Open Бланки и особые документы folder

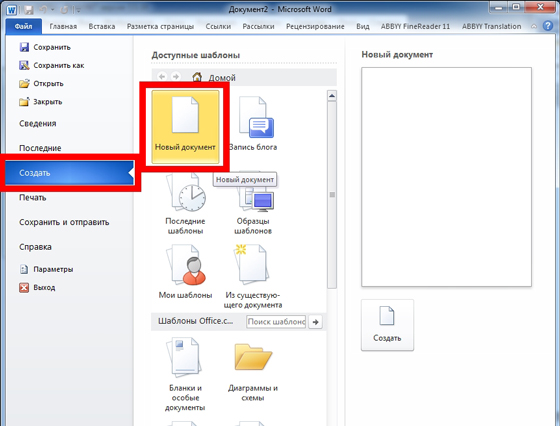[x=185, y=374]
